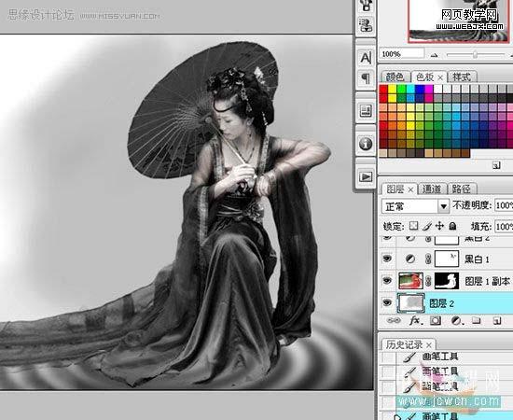This screenshot has height=420, width=513.
Task: Hide the 图层 2 layer
Action: click(387, 302)
